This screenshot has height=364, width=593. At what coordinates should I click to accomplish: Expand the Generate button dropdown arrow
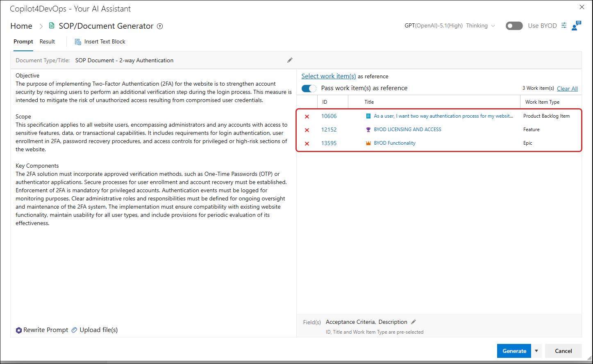536,351
